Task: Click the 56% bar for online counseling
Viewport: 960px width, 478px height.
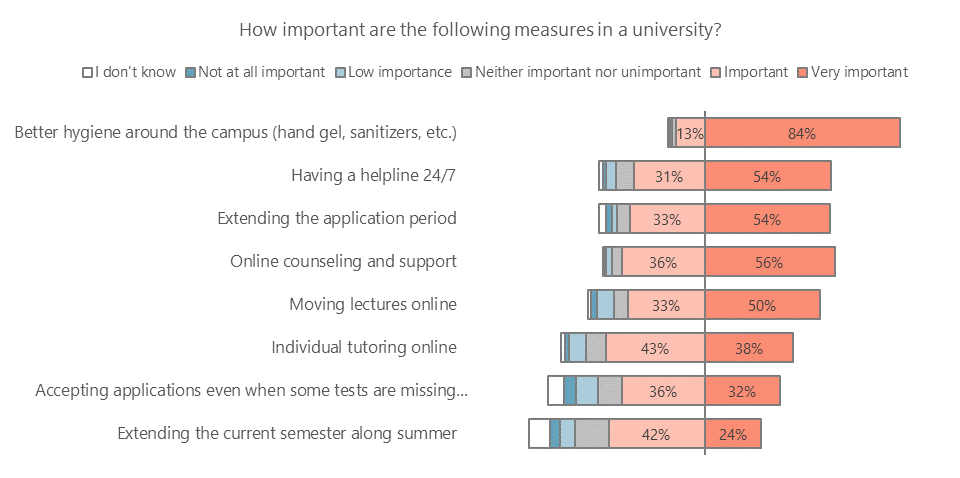Action: (x=769, y=262)
